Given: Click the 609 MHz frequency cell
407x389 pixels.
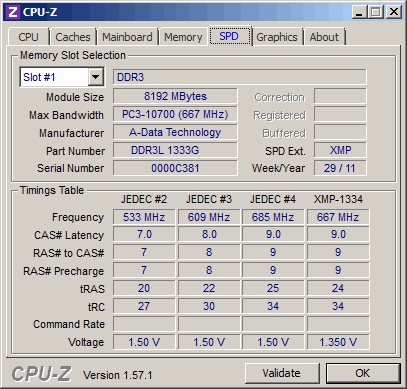Looking at the screenshot, I should click(x=209, y=217).
